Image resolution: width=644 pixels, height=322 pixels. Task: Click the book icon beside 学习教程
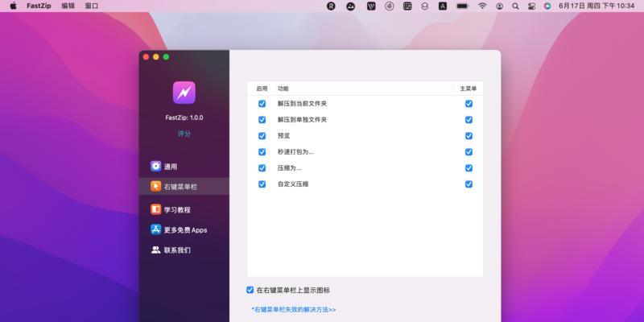tap(155, 209)
